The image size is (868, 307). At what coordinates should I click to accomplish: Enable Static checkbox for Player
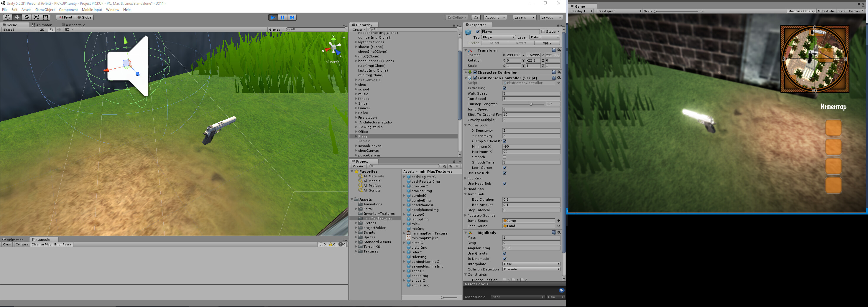pyautogui.click(x=543, y=31)
